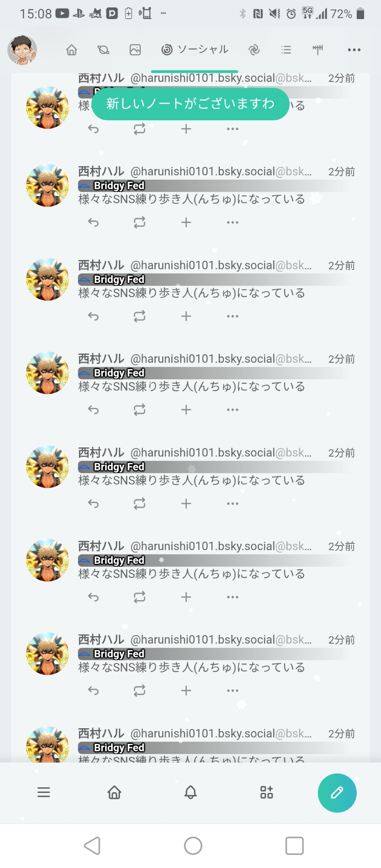
Task: Open the antenna icon in header
Action: (x=318, y=50)
